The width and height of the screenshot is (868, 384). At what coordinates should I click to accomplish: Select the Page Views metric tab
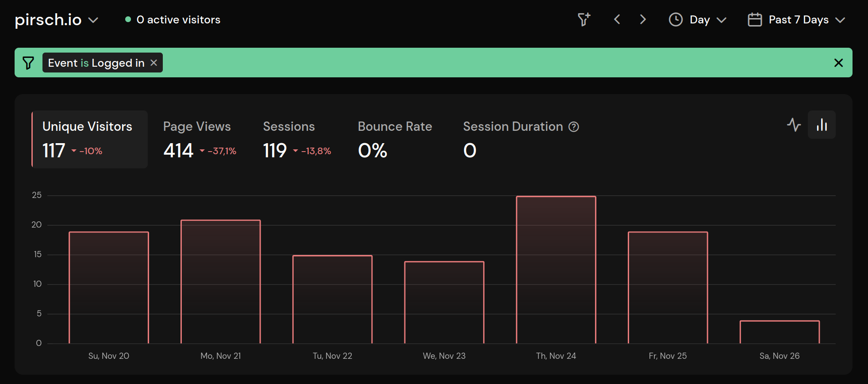[x=199, y=139]
